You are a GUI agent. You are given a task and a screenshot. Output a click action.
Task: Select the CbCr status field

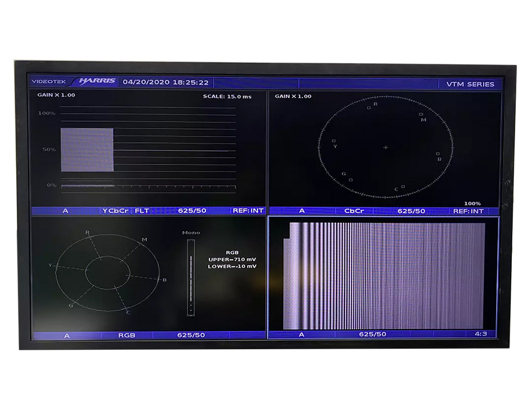(x=354, y=211)
